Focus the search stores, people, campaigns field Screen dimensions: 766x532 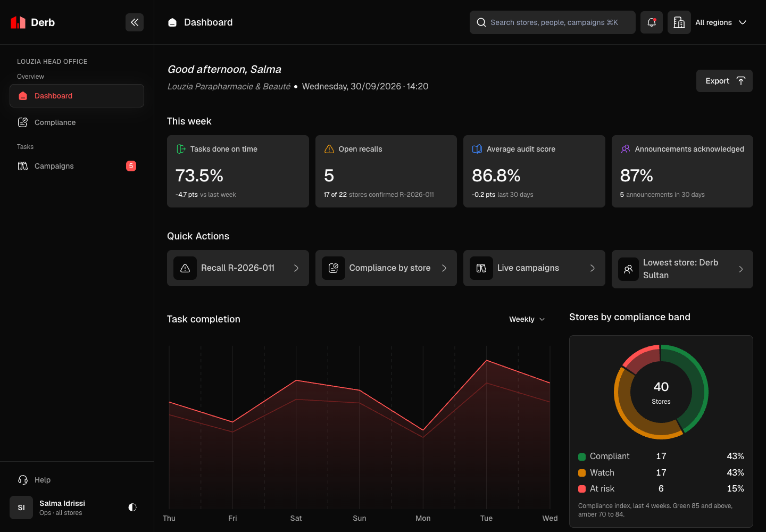click(553, 22)
